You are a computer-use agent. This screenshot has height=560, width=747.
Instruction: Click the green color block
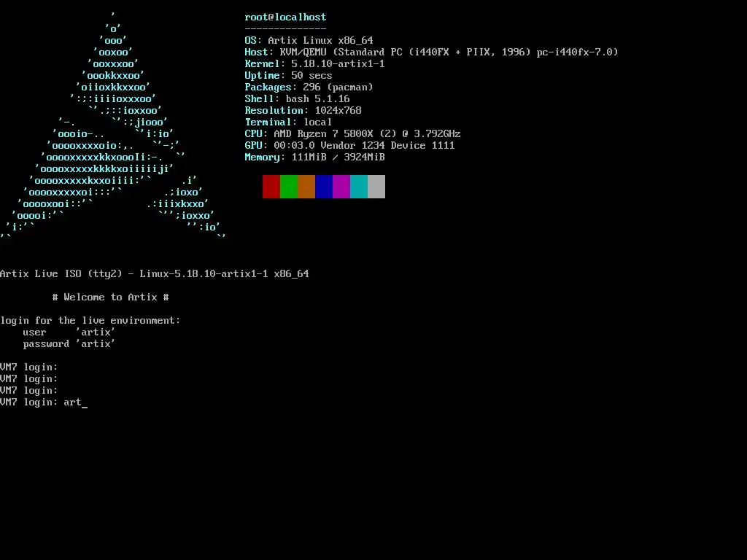click(289, 187)
